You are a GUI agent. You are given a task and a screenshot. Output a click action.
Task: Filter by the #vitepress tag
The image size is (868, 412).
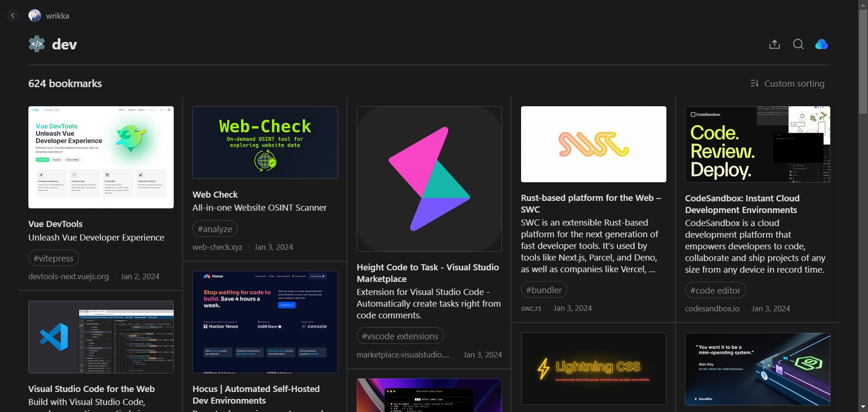click(54, 258)
